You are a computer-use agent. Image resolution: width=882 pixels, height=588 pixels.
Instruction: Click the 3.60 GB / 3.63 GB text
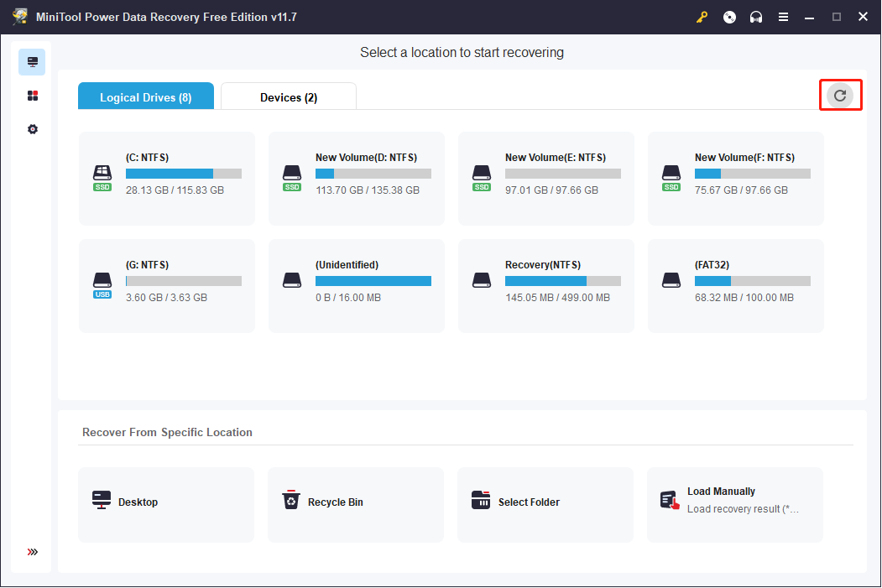click(x=166, y=298)
